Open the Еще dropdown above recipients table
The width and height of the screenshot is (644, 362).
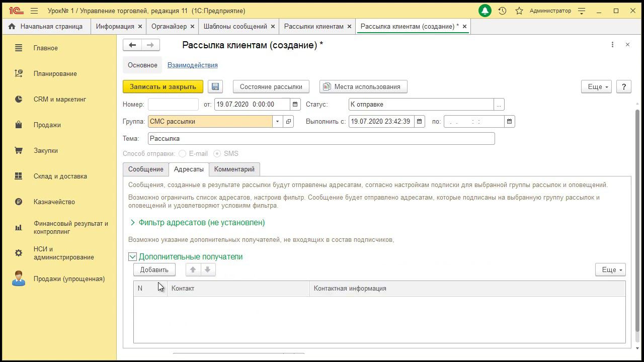(x=610, y=270)
